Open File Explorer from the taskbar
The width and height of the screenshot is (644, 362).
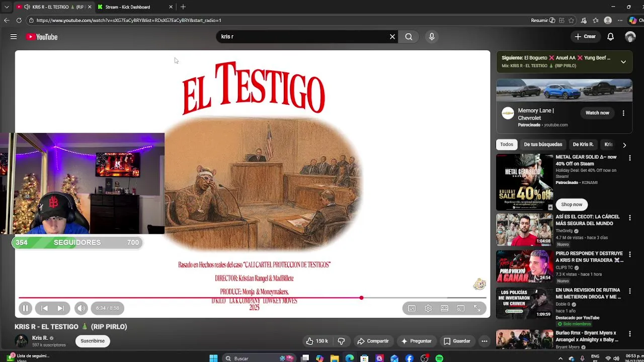[335, 358]
